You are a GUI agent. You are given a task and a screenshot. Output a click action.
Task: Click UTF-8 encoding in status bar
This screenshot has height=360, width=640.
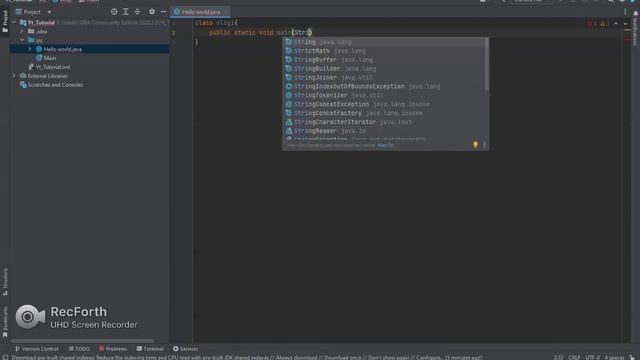point(592,357)
